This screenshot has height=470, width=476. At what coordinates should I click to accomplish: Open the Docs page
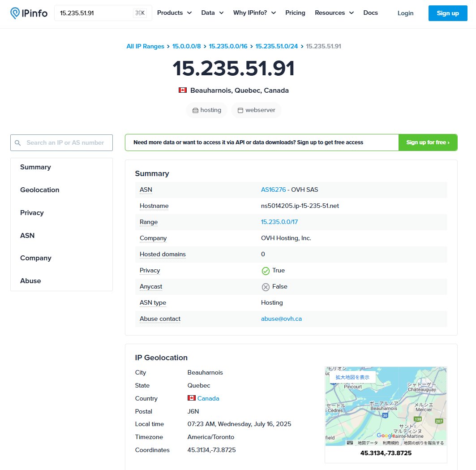[370, 13]
